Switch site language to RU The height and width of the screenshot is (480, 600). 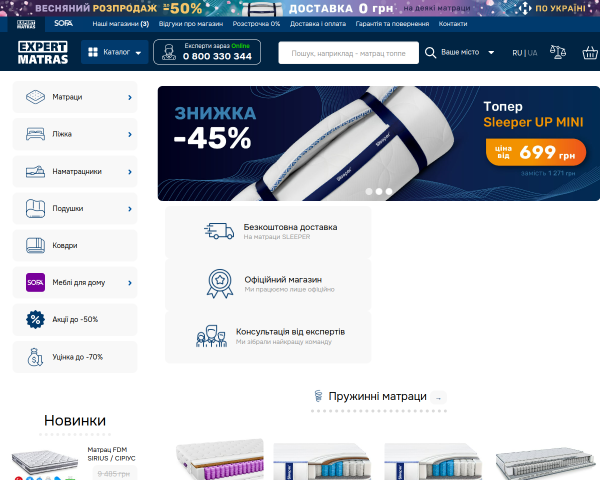517,53
